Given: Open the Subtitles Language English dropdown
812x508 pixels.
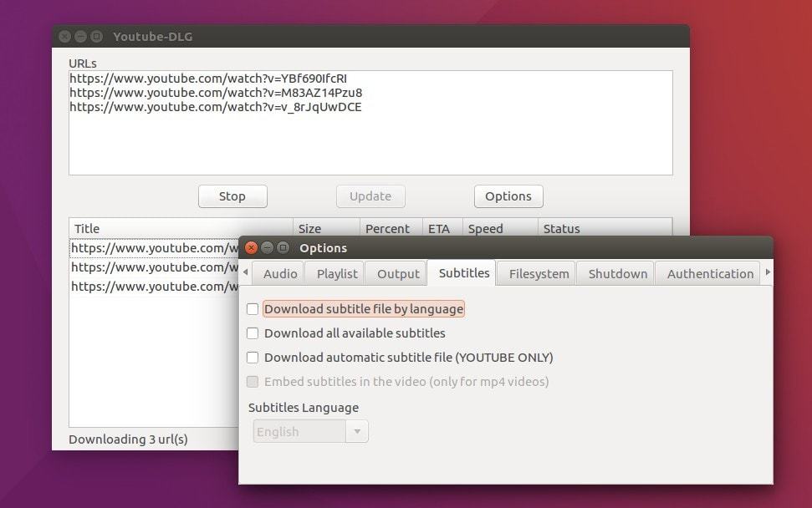Looking at the screenshot, I should point(311,431).
